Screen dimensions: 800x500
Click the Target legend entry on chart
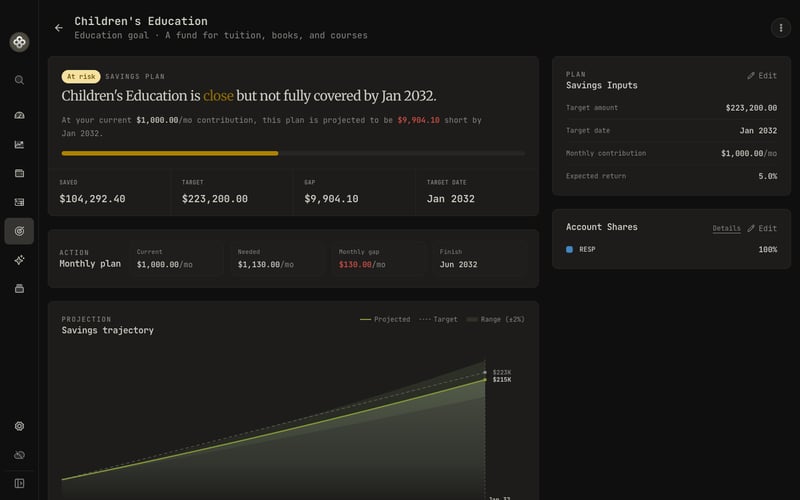(x=438, y=319)
